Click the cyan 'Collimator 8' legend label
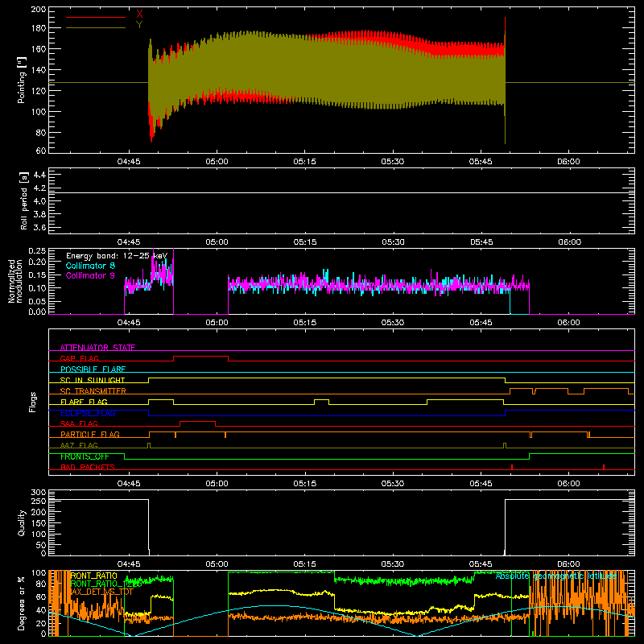The width and height of the screenshot is (644, 644). [90, 266]
